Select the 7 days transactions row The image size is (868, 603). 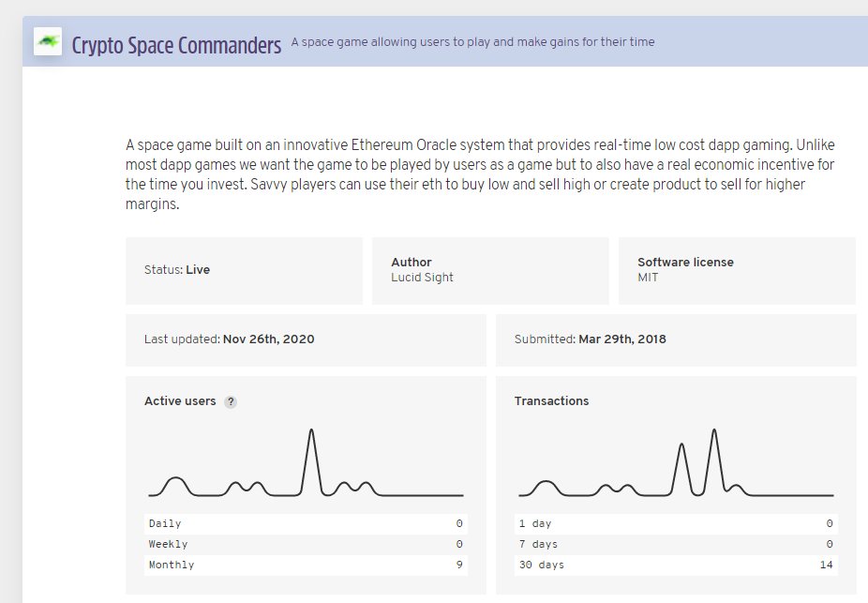click(x=676, y=544)
